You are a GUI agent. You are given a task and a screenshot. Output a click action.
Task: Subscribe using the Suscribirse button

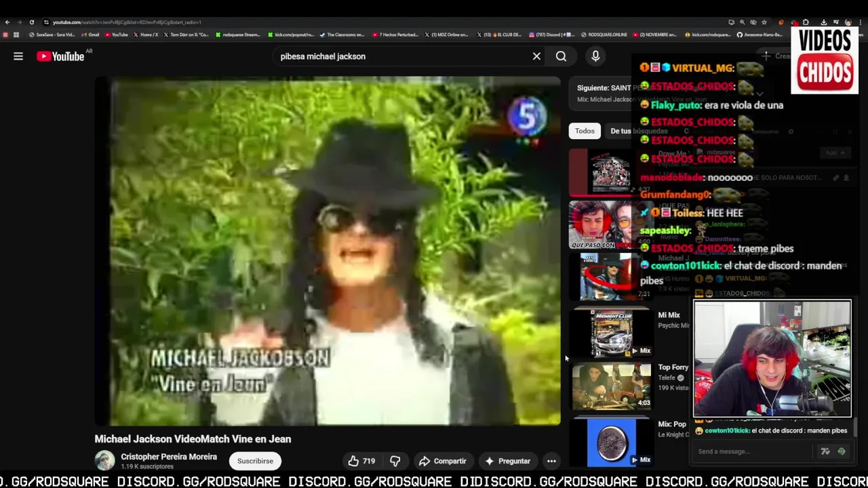point(255,461)
